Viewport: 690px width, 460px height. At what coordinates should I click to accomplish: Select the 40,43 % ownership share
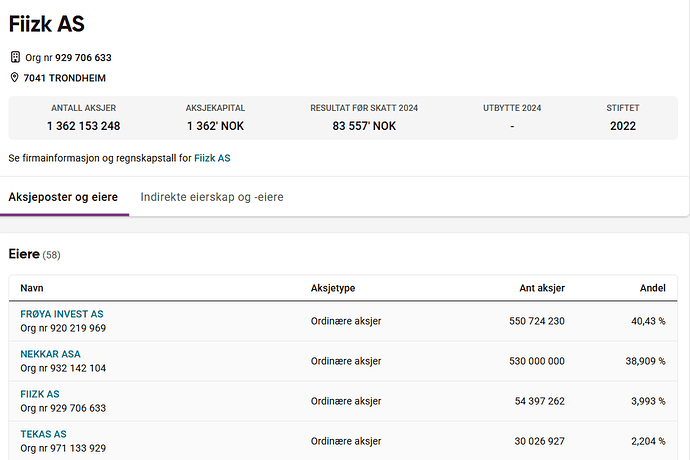pos(648,321)
